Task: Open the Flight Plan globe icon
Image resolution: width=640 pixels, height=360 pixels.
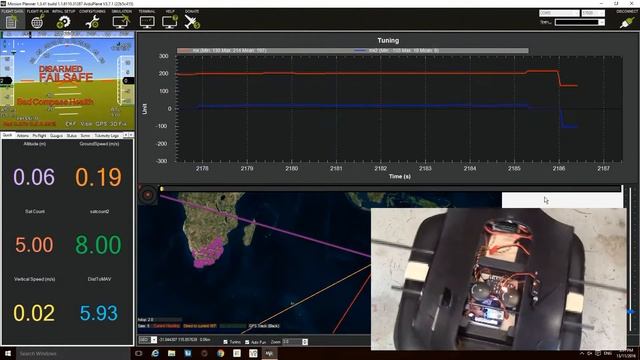Action: (x=37, y=22)
